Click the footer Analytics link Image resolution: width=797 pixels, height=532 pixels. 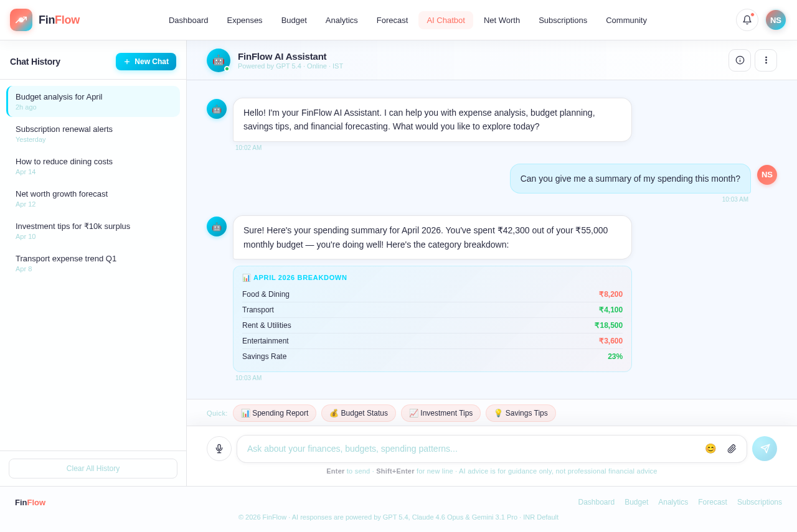tap(673, 502)
